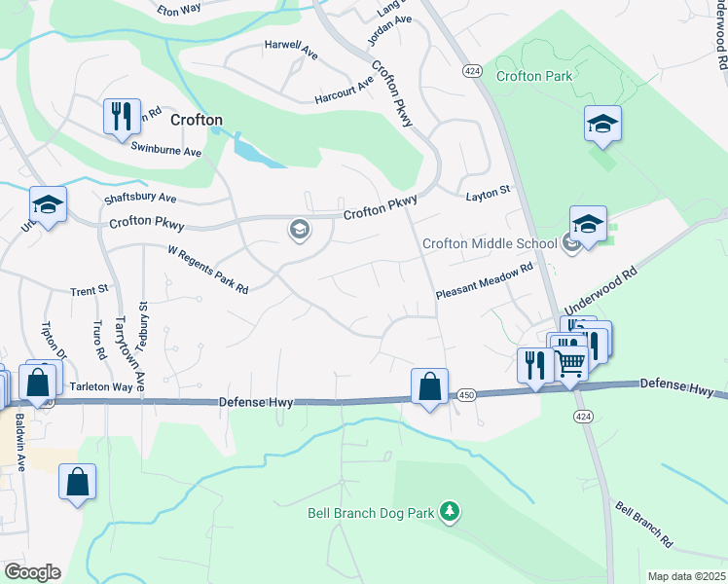Select the route 424 shield near Crofton Park
The image size is (728, 584).
tap(472, 71)
